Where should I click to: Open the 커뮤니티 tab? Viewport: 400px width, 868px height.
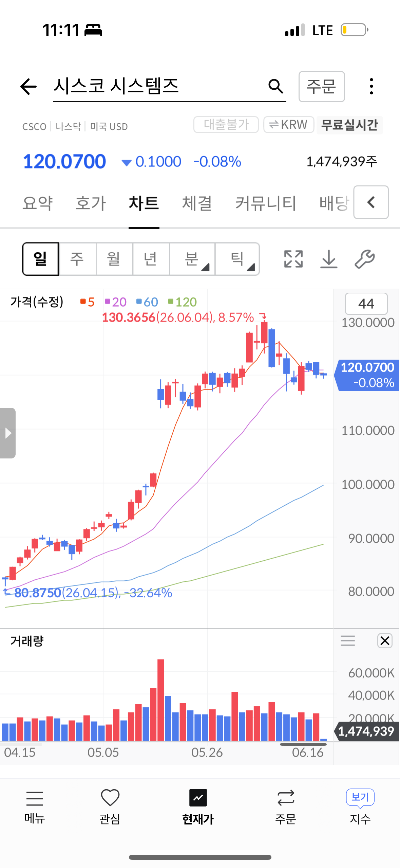point(266,203)
